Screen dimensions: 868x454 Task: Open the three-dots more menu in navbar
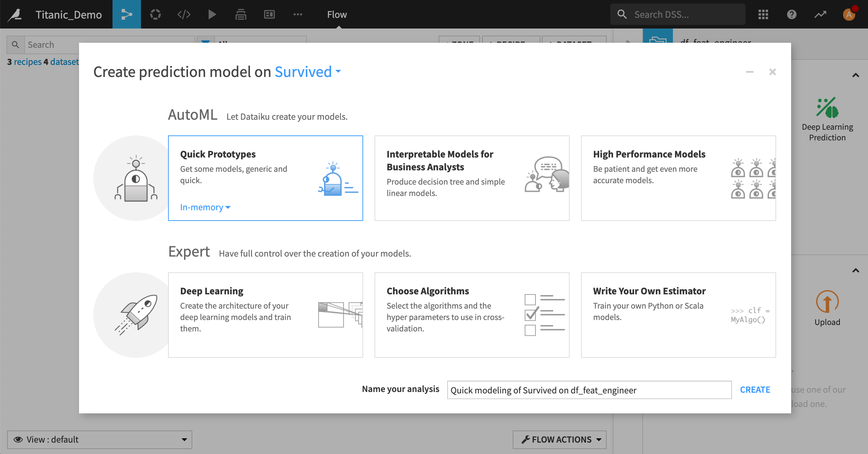(x=298, y=15)
